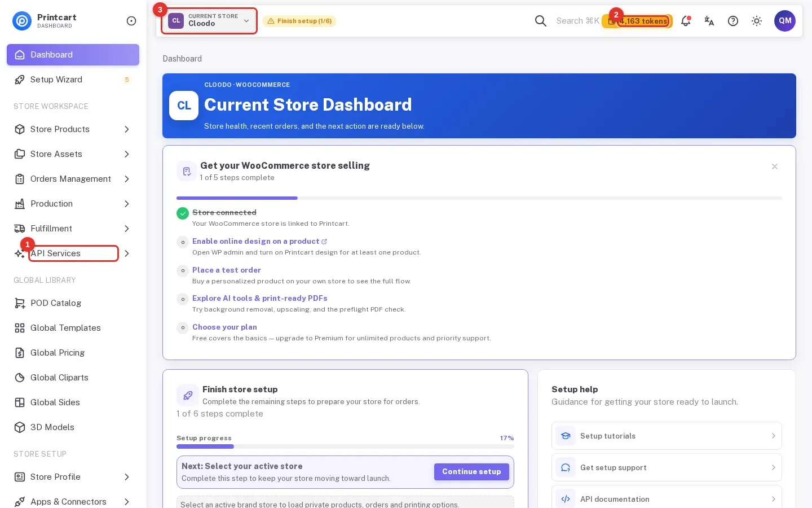Open the Setup tutorials help row
Image resolution: width=812 pixels, height=508 pixels.
pos(667,436)
